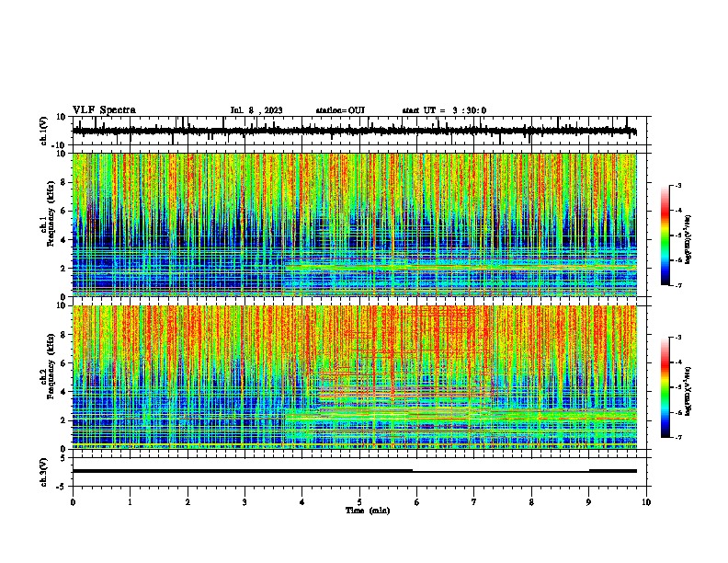Image resolution: width=728 pixels, height=563 pixels.
Task: Click tick label 2 on the time axis
Action: coord(188,502)
